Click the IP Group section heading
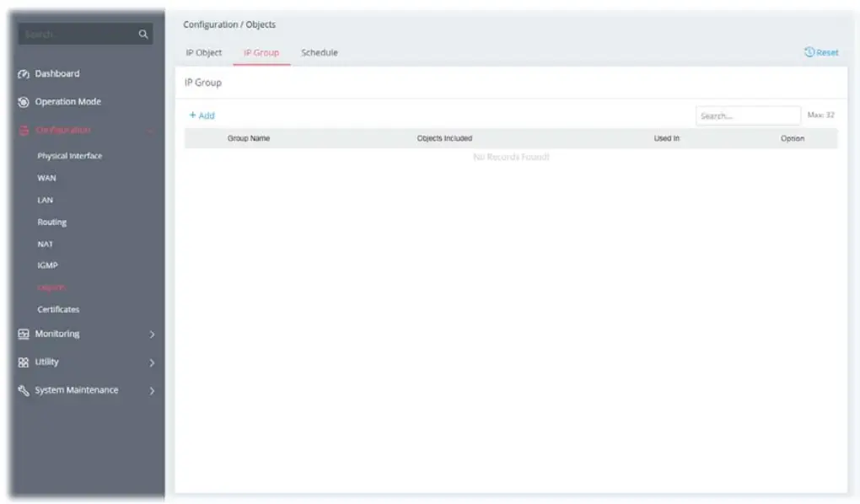 tap(203, 83)
